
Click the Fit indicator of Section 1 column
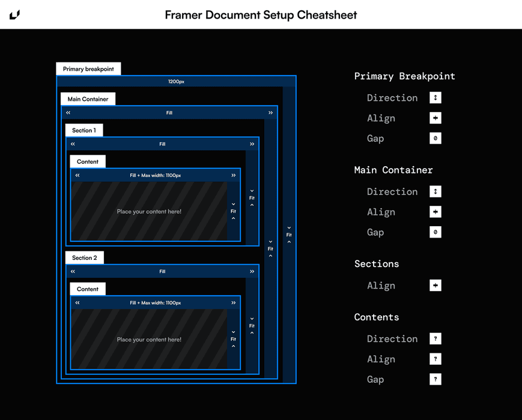click(x=252, y=198)
